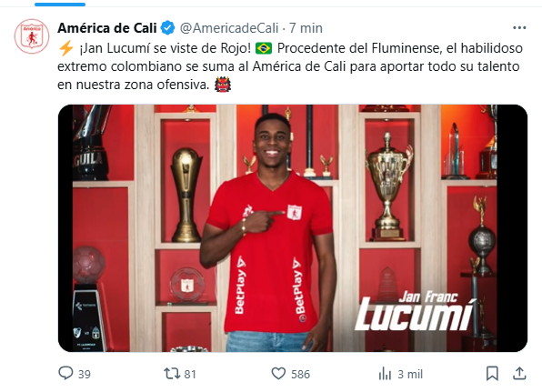Select the active blue-underlined tab at top
This screenshot has width=542, height=392.
pos(60,5)
